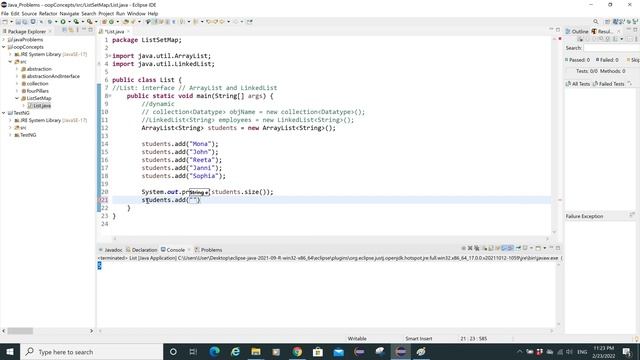Click the System.out print line 20
This screenshot has height=360, width=640.
[x=207, y=192]
